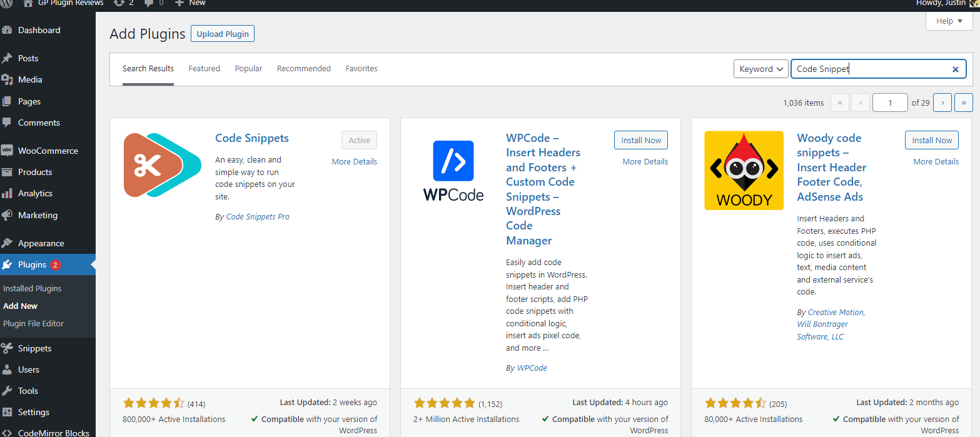Click the Woody woodpecker plugin logo
This screenshot has width=980, height=437.
[744, 171]
